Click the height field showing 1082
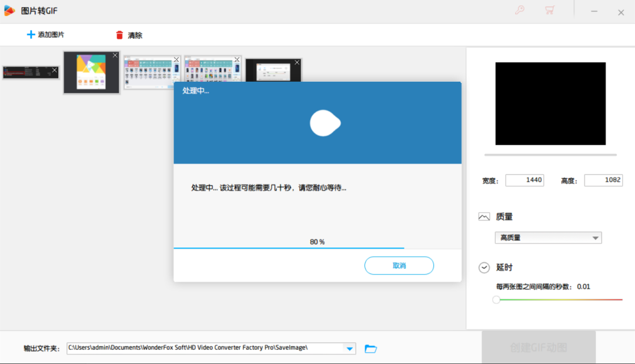This screenshot has width=635, height=364. coord(603,180)
